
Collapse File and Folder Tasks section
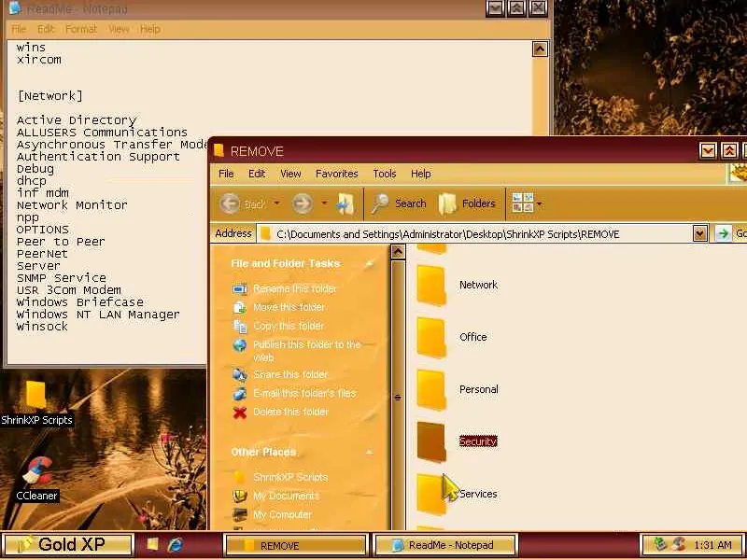click(x=369, y=264)
